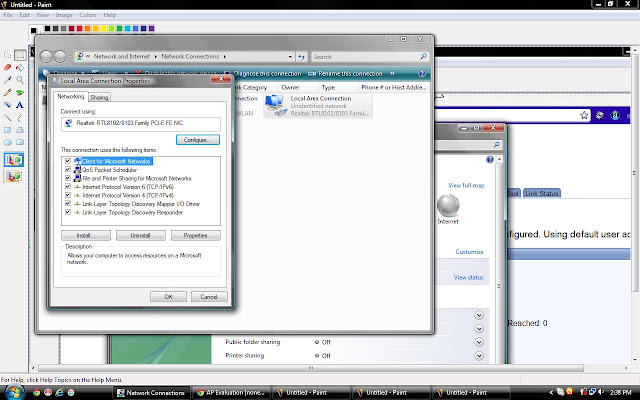Open the Image menu in Paint
640x400 pixels.
point(64,15)
